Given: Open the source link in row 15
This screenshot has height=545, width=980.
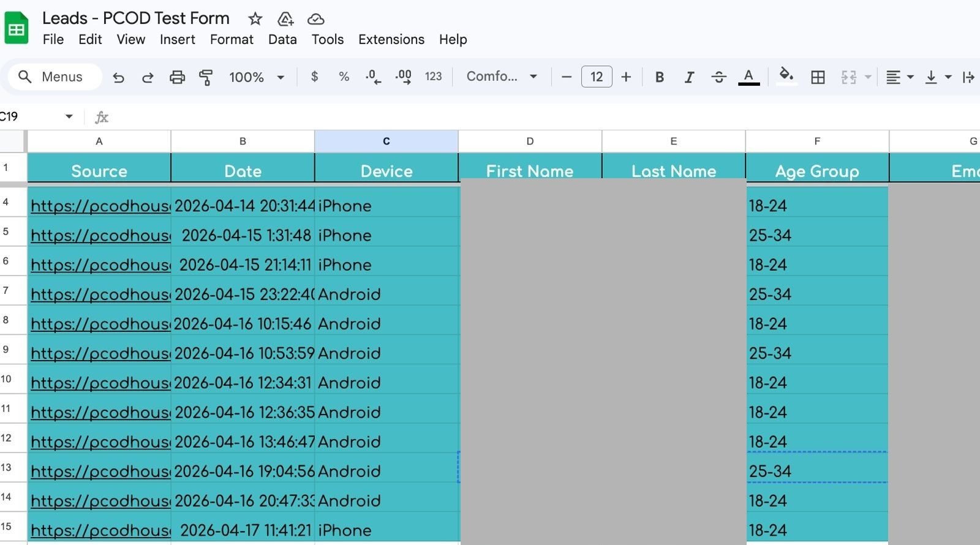Looking at the screenshot, I should pyautogui.click(x=100, y=530).
